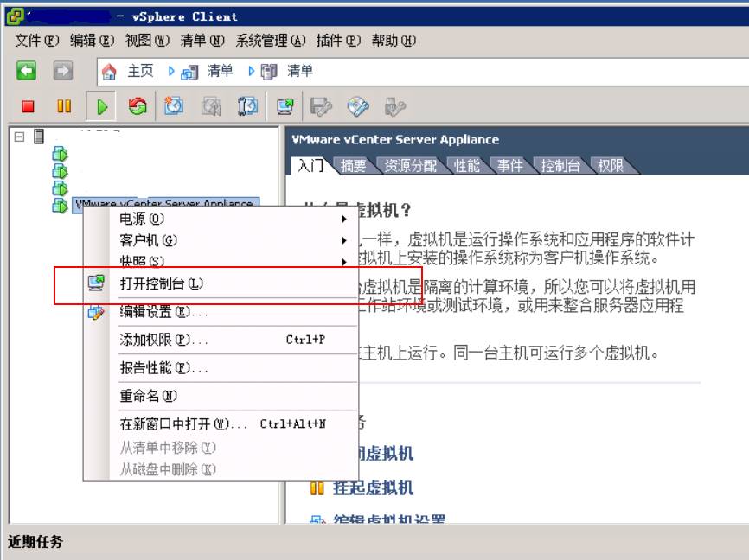The image size is (749, 560).
Task: Click the orange suspend toolbar icon
Action: pos(64,105)
